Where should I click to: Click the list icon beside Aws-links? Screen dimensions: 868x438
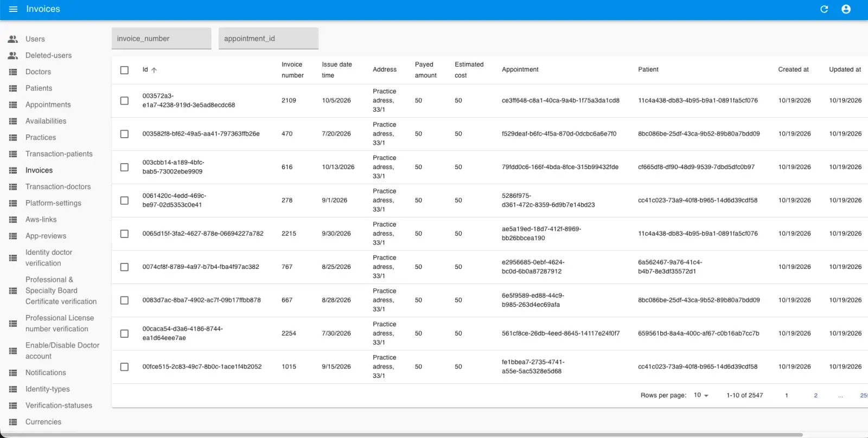coord(13,220)
